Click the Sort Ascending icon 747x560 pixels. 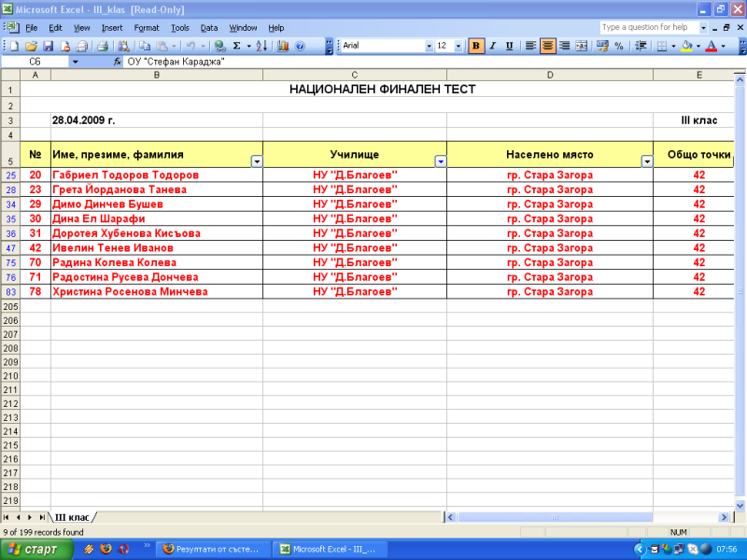click(261, 46)
